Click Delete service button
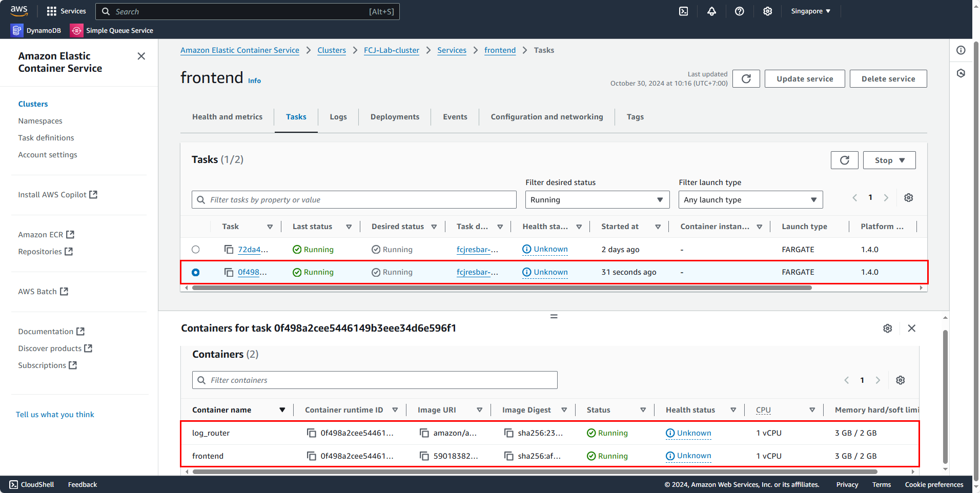 (x=888, y=78)
